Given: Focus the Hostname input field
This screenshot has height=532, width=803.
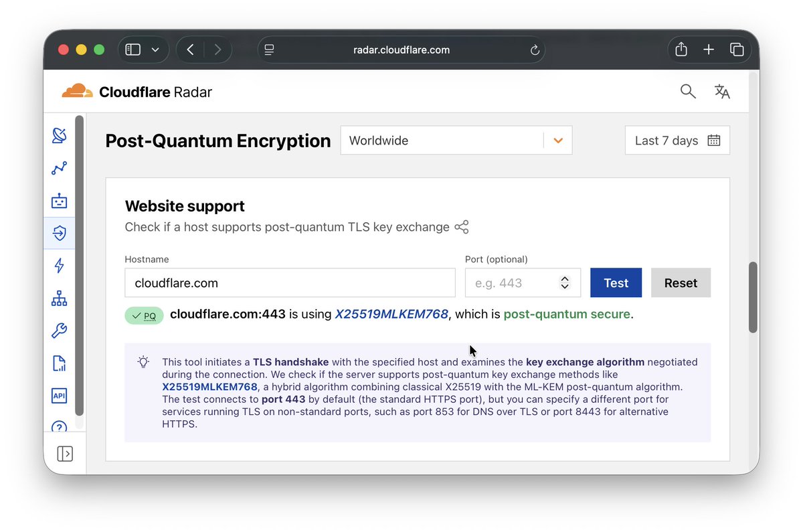Looking at the screenshot, I should click(290, 283).
